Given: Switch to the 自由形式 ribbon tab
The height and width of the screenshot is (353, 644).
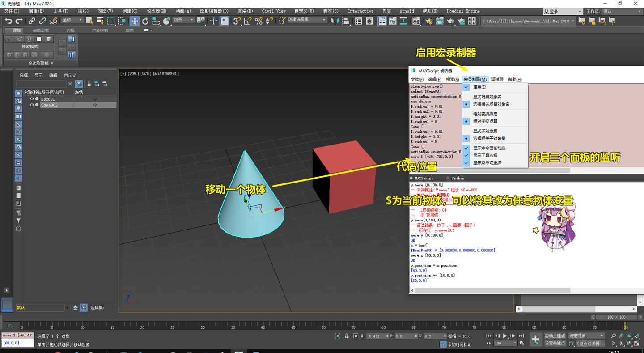Looking at the screenshot, I should click(x=41, y=30).
